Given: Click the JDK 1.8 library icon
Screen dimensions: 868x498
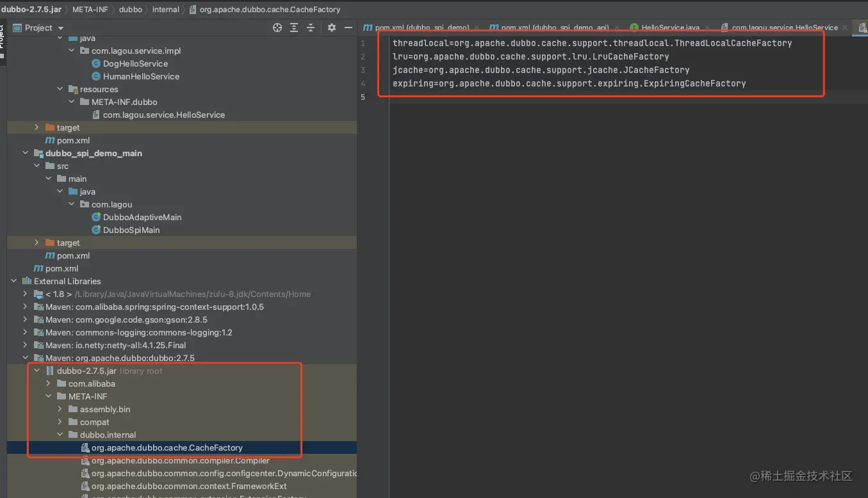Looking at the screenshot, I should 38,294.
